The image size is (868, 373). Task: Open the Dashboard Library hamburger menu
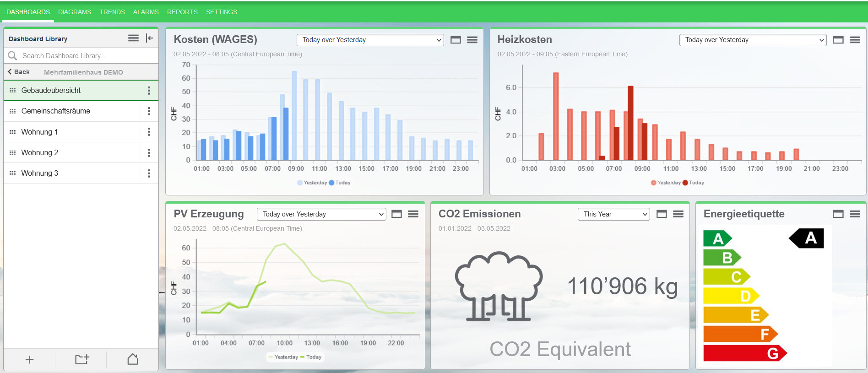tap(133, 38)
